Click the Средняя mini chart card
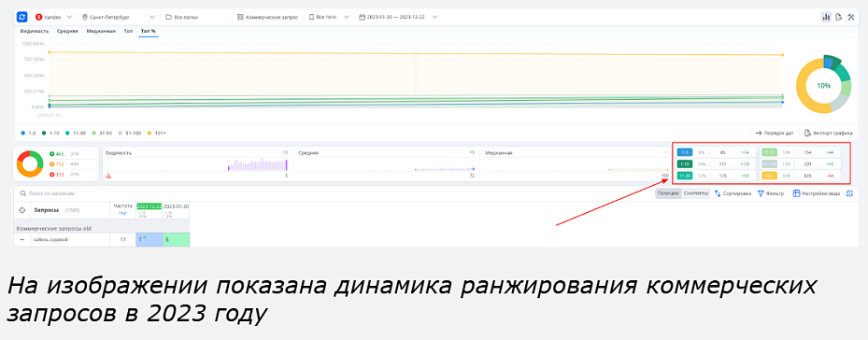868x340 pixels. (387, 163)
